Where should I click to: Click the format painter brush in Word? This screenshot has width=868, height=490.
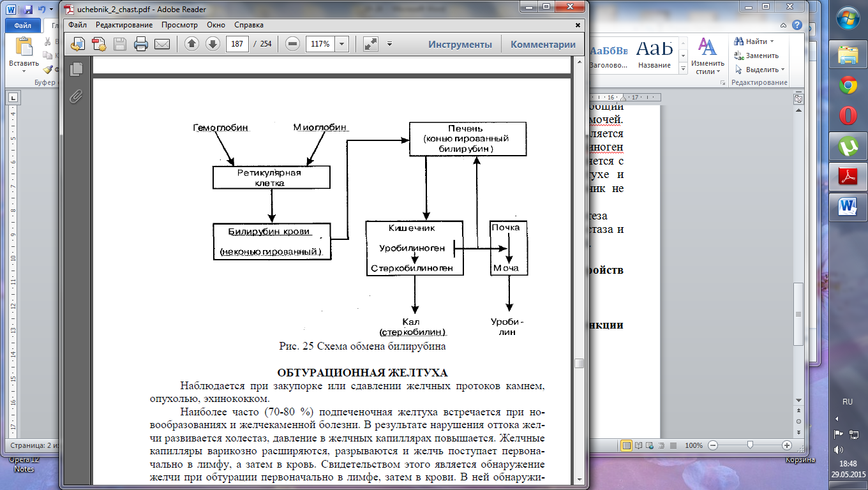tap(48, 70)
